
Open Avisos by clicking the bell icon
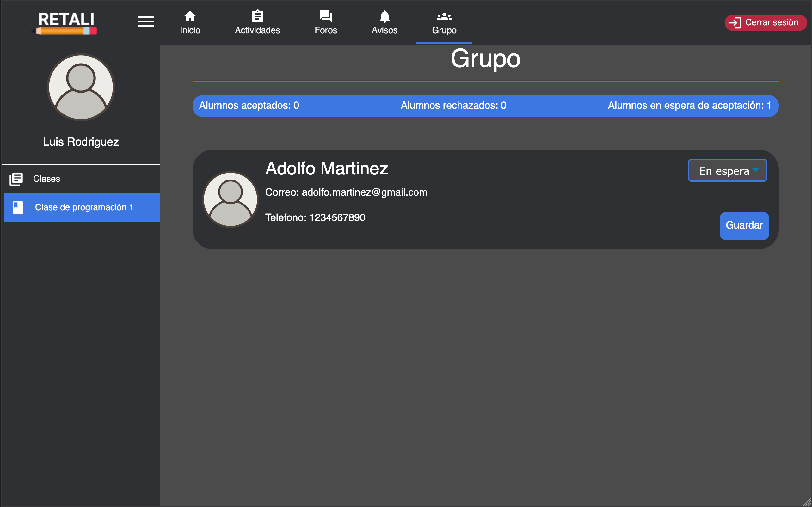click(x=385, y=16)
